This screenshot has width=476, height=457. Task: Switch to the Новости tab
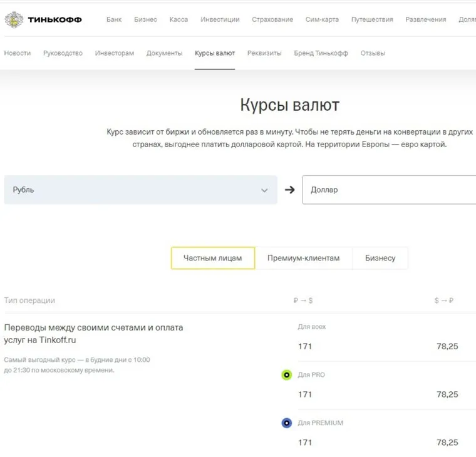pyautogui.click(x=18, y=53)
